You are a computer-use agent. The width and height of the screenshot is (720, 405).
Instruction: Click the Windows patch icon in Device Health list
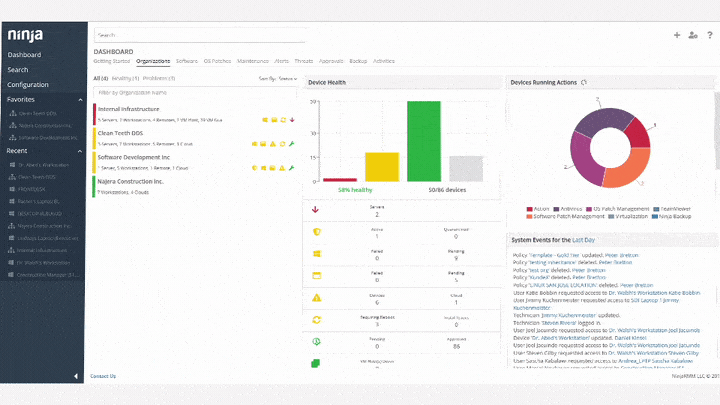[316, 253]
